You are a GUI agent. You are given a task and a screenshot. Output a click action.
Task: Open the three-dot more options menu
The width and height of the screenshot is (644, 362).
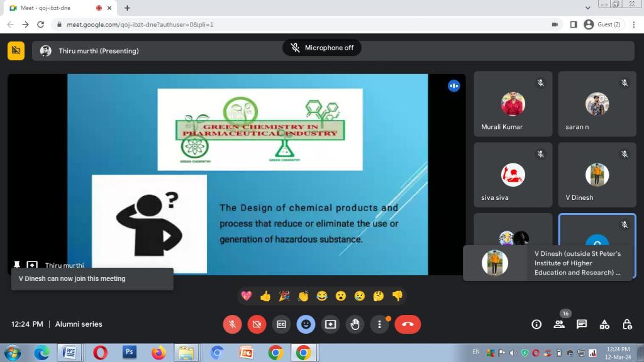[379, 324]
